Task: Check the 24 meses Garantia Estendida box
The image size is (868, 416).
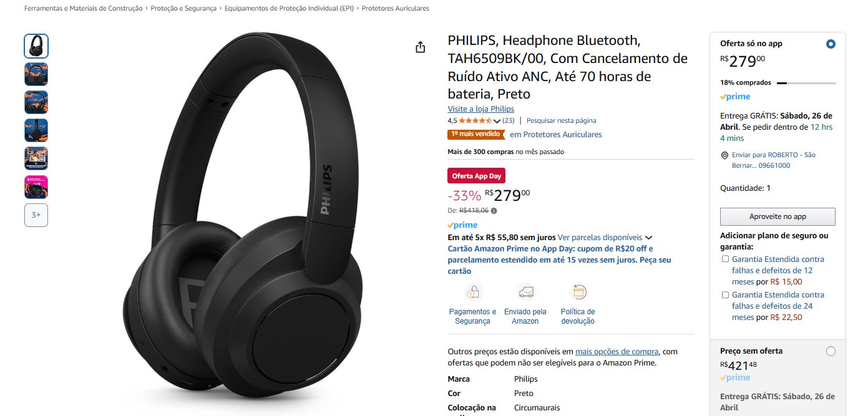Action: (725, 294)
